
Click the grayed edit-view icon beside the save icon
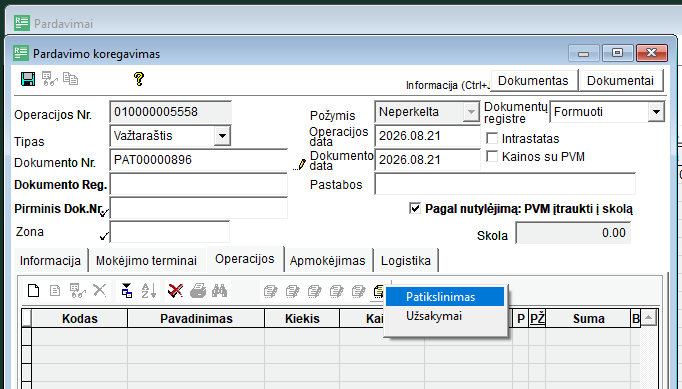click(50, 79)
